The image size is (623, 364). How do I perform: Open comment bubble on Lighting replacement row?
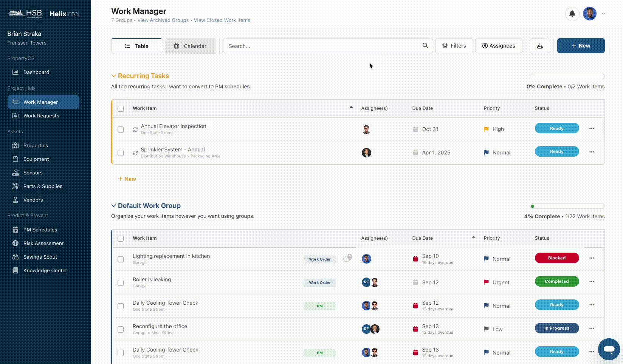(x=347, y=258)
